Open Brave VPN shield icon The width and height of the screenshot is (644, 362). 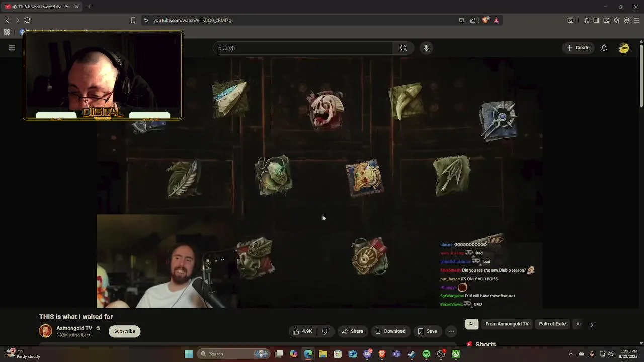(626, 20)
